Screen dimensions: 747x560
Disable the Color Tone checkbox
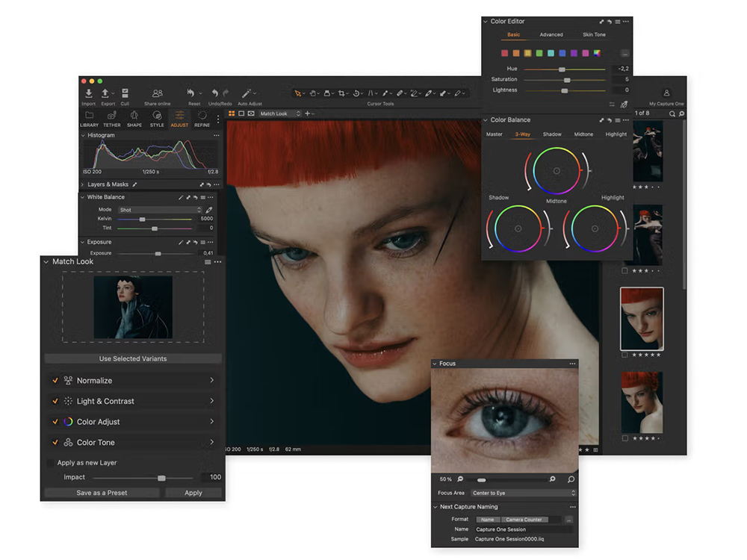click(55, 442)
